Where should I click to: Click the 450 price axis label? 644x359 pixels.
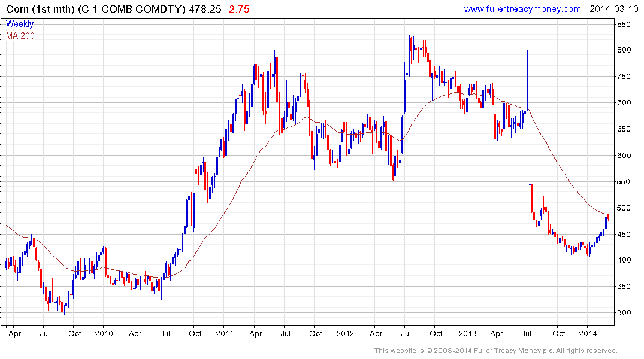pos(624,234)
